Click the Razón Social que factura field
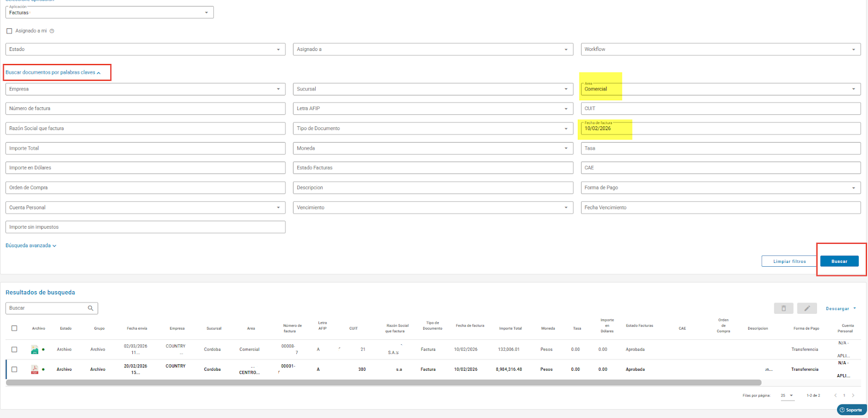Viewport: 868px width, 418px height. click(x=145, y=128)
